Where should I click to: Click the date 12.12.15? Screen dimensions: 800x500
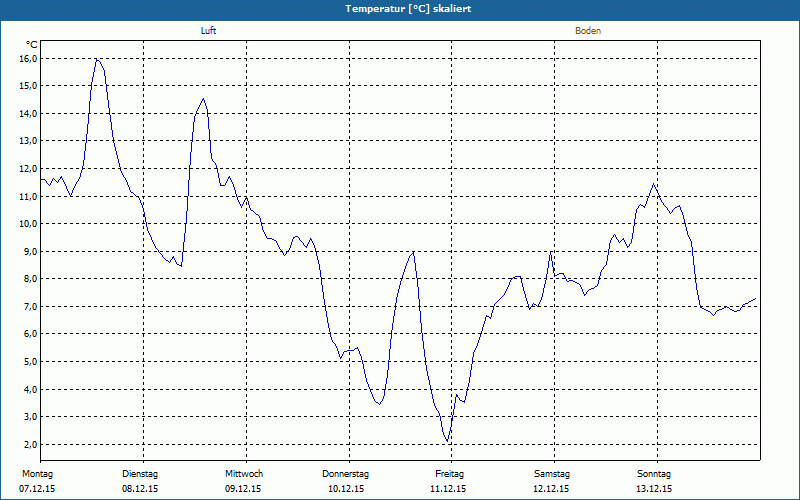tap(551, 489)
